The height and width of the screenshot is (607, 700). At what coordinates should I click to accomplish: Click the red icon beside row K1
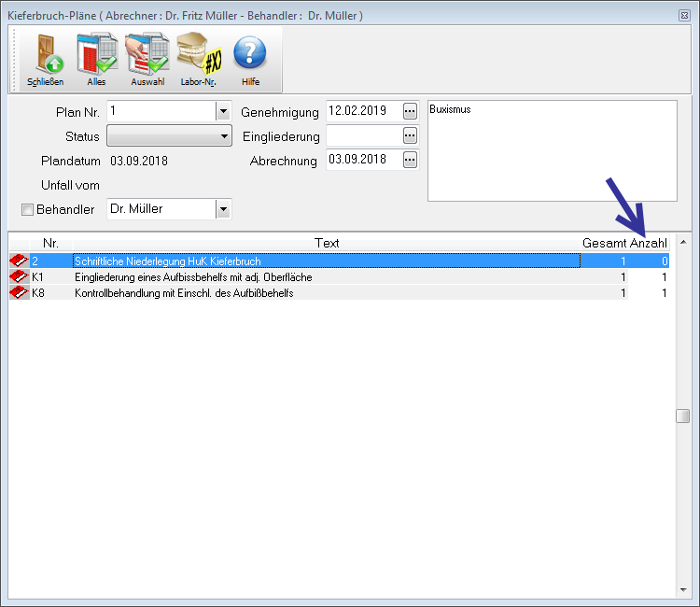[x=19, y=277]
